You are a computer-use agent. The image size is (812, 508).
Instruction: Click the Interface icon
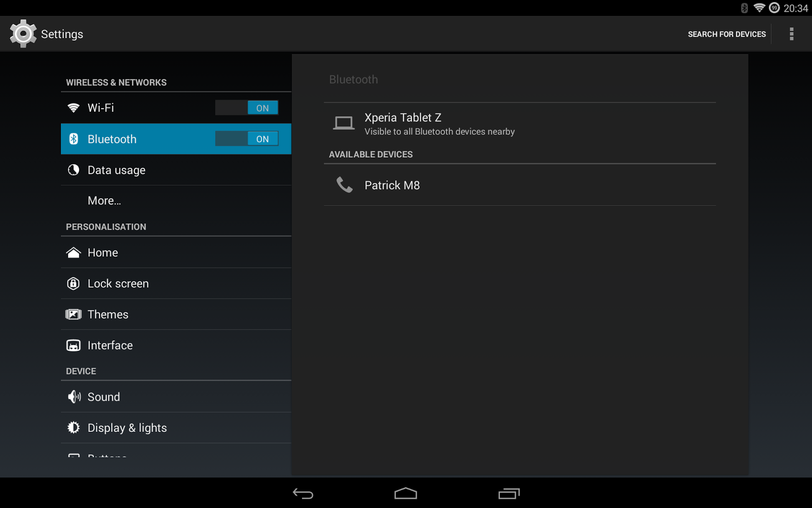(x=74, y=345)
